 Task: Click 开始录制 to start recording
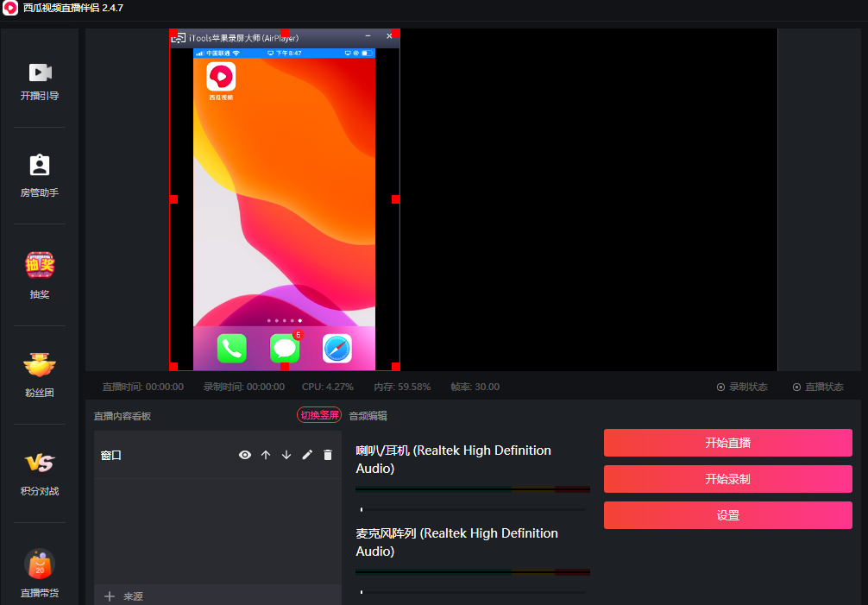click(728, 479)
